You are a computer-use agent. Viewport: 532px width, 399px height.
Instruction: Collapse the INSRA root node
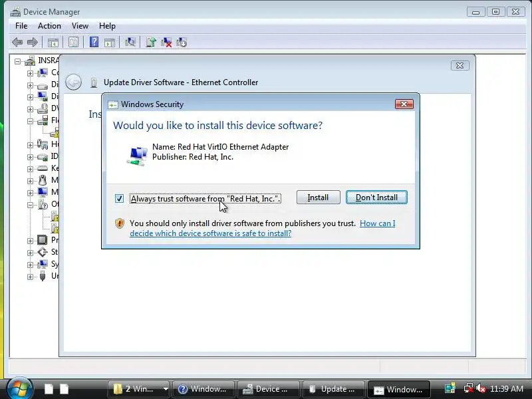tap(18, 61)
